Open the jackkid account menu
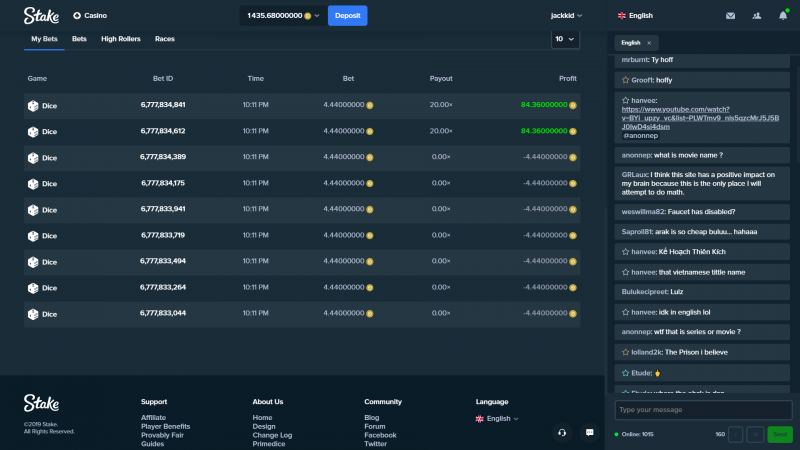The image size is (800, 450). (566, 16)
